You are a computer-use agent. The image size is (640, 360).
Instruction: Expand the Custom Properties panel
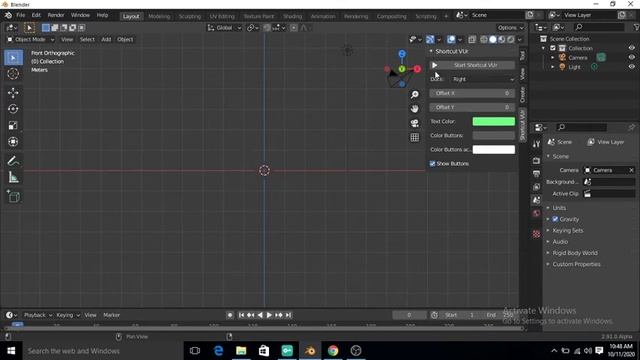(x=576, y=264)
